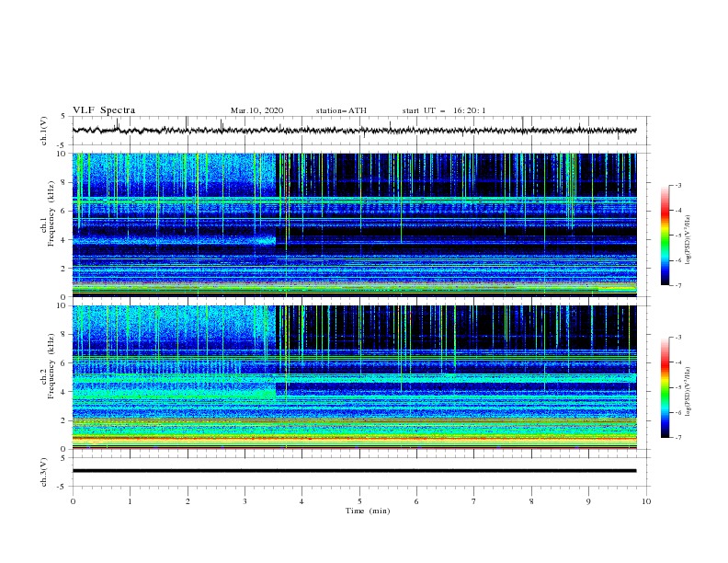Click the "-7" label on ch.2 colorbar
728x563 pixels.
[x=677, y=438]
